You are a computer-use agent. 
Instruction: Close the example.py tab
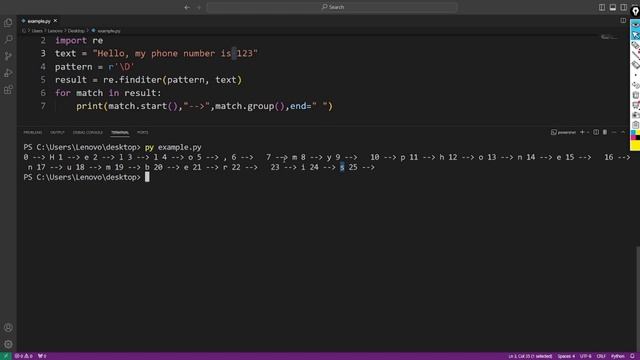point(55,21)
